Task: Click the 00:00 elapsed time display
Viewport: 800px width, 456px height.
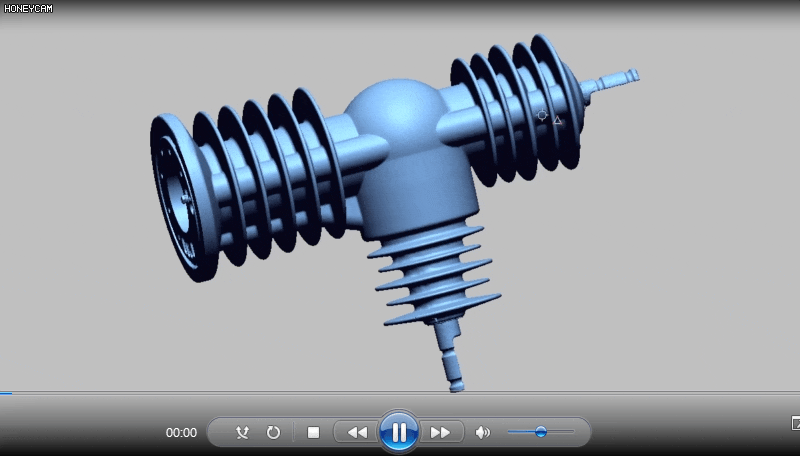Action: 181,433
